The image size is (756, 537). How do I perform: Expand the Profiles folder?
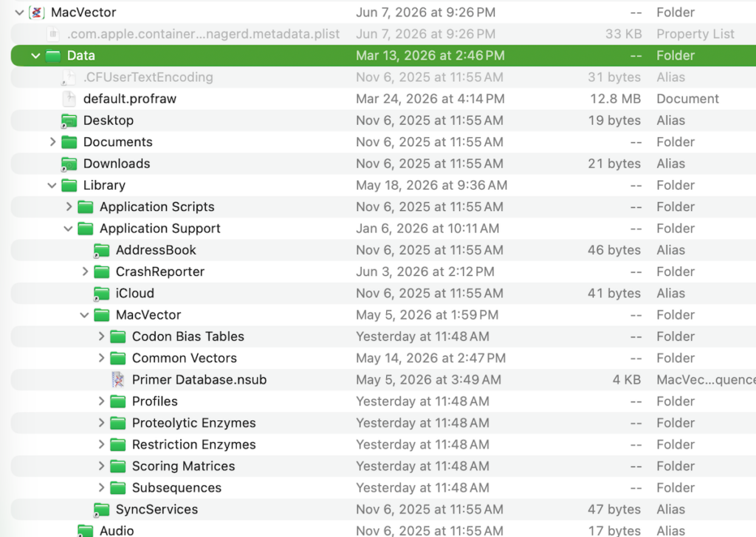click(x=101, y=402)
